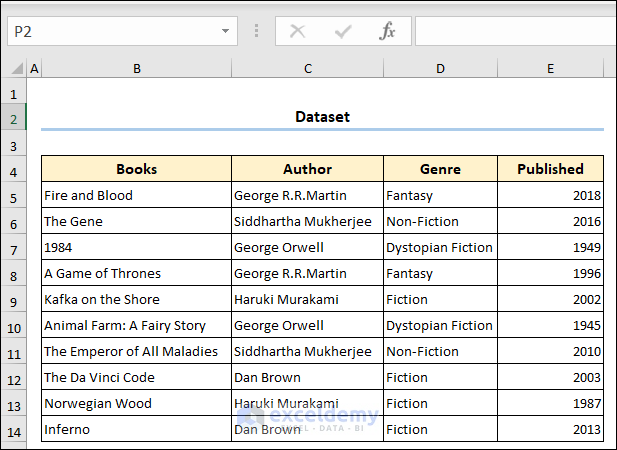Select the cell containing Kafka on the Shore
This screenshot has width=617, height=450.
click(136, 299)
